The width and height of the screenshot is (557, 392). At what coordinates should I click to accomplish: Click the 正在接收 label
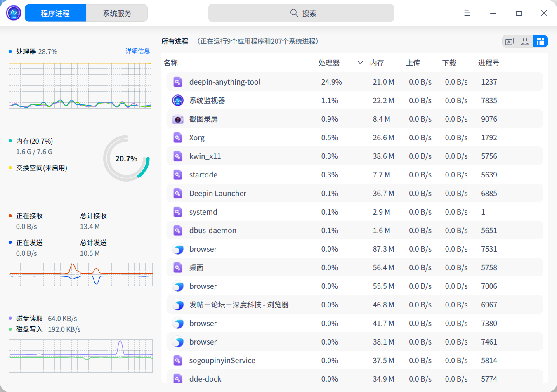pos(29,216)
